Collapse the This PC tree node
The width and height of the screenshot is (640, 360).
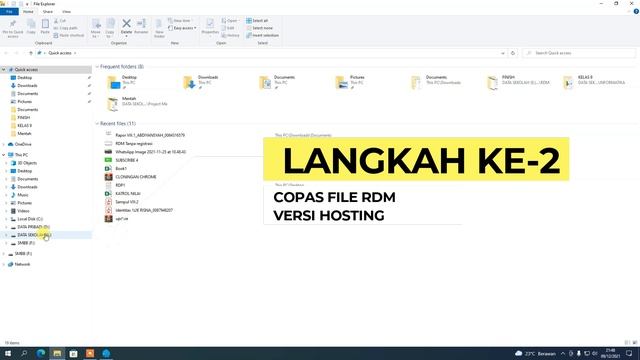4,155
